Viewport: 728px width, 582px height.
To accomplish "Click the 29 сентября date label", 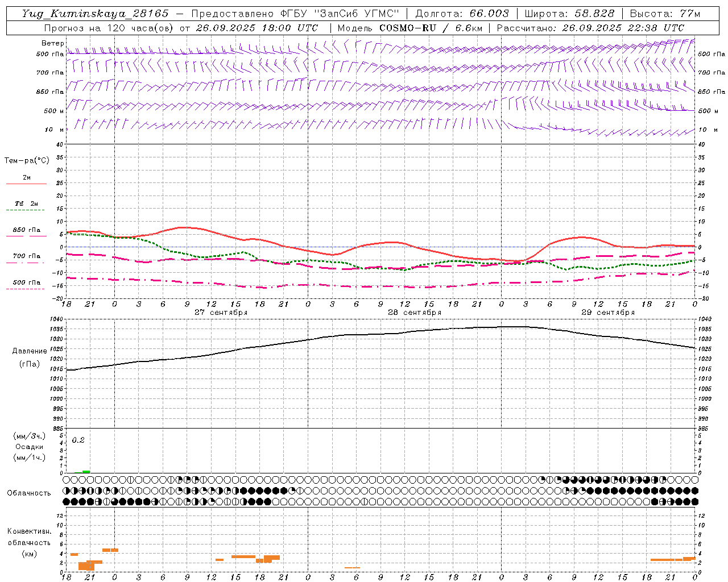I will coord(608,313).
